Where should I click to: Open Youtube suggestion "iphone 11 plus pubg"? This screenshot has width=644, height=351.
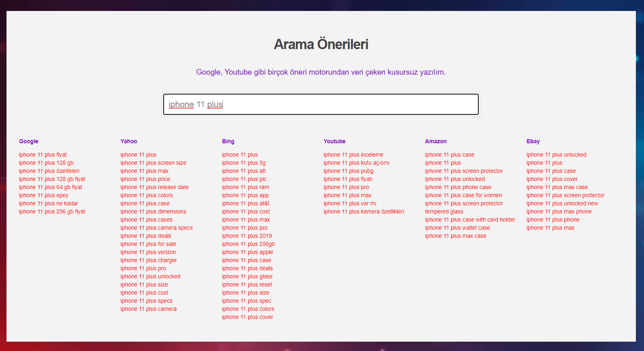348,171
